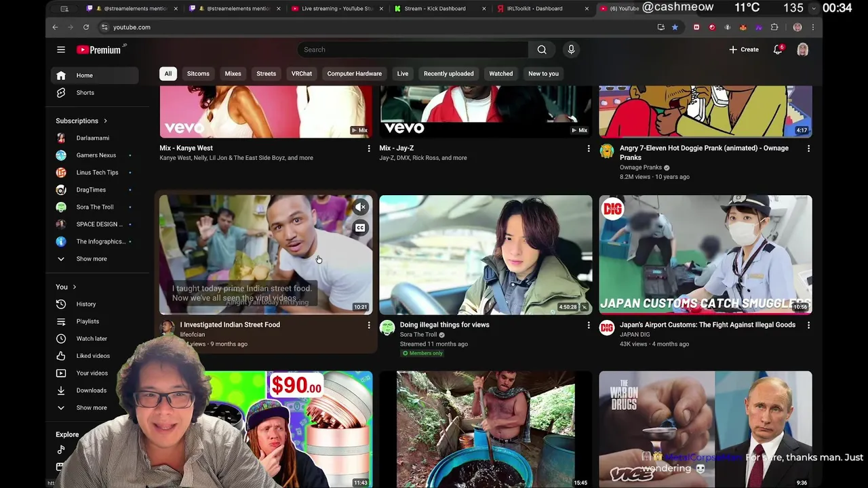Open the browser extensions puzzle icon
Viewport: 868px width, 488px height.
point(774,27)
